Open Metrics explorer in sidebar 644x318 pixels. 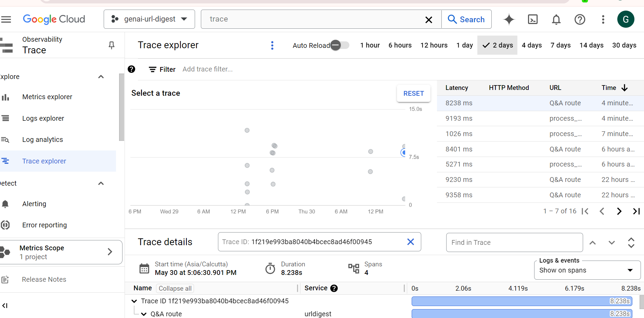point(47,97)
